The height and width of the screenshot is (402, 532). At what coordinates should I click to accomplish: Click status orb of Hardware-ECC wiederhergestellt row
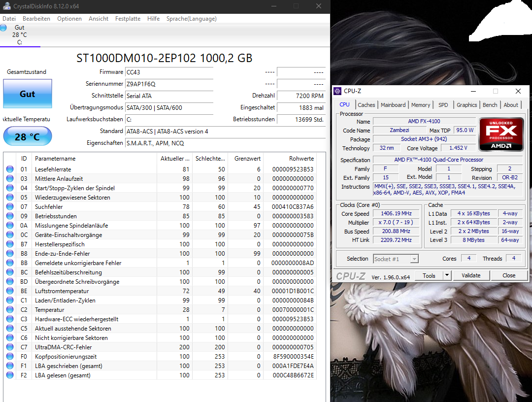click(x=10, y=319)
